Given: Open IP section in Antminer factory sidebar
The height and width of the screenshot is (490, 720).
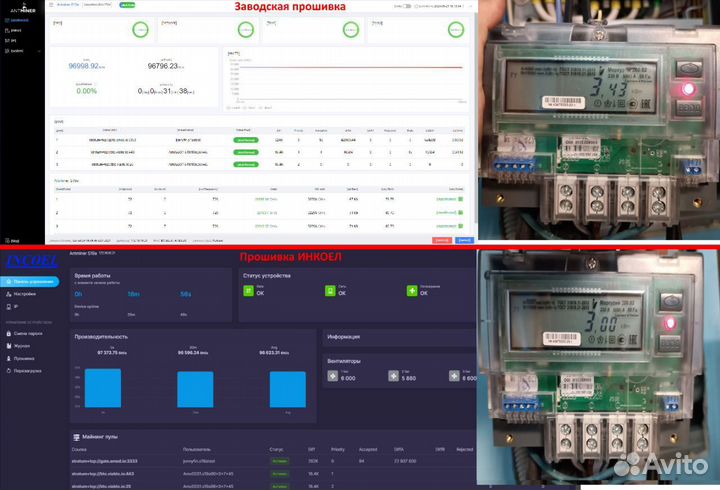Looking at the screenshot, I should pos(11,40).
